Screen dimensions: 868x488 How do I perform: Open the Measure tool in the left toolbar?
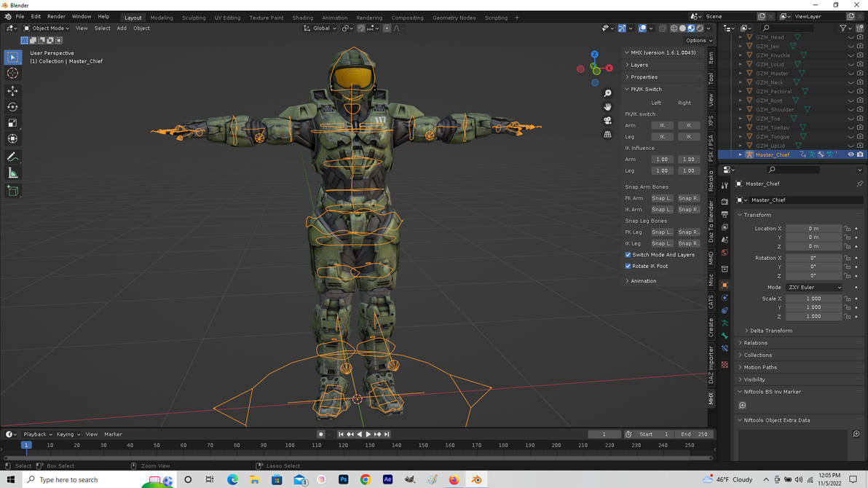coord(12,173)
